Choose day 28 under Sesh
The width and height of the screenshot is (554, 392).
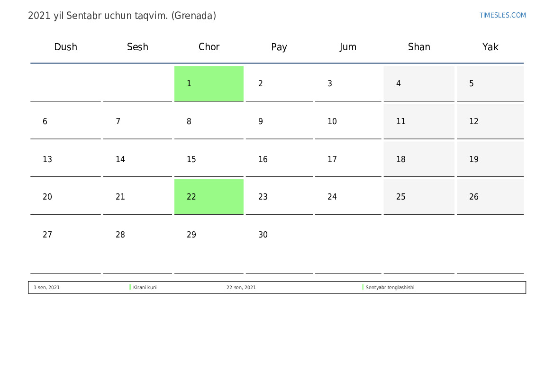tap(137, 244)
